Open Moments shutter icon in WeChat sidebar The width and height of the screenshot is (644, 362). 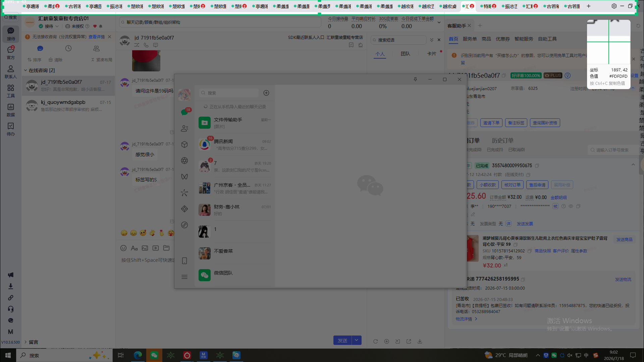184,161
